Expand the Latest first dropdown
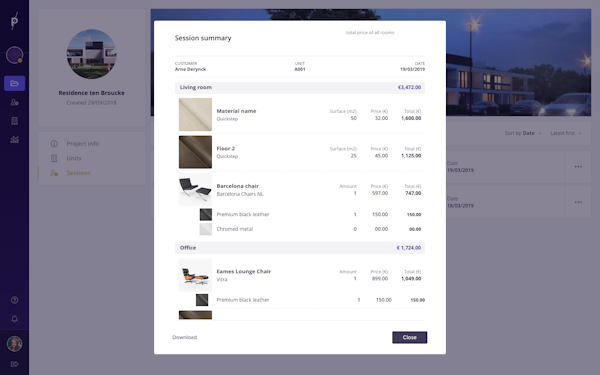 coord(566,133)
